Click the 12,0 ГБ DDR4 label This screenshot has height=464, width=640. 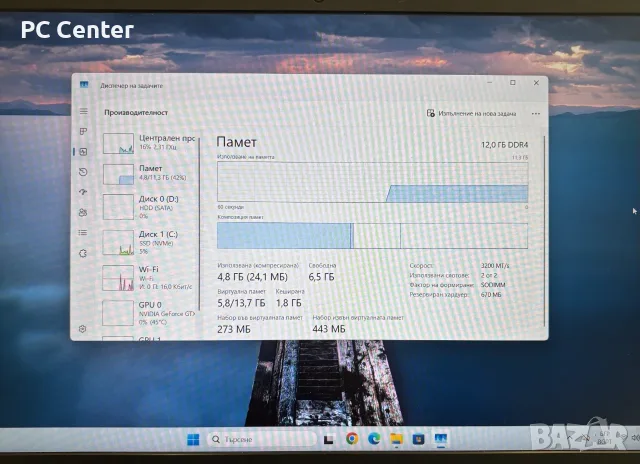504,144
